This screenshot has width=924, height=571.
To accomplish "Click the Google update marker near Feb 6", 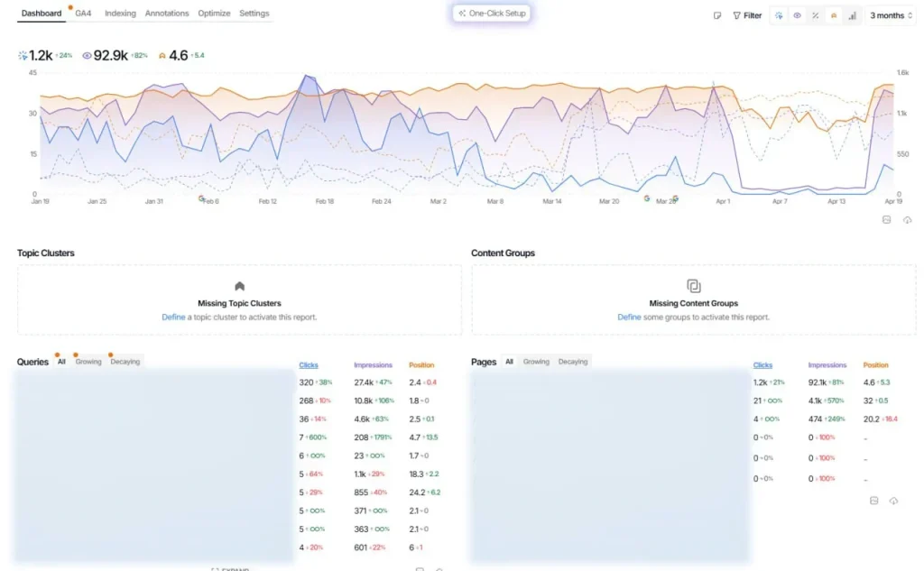I will [201, 198].
